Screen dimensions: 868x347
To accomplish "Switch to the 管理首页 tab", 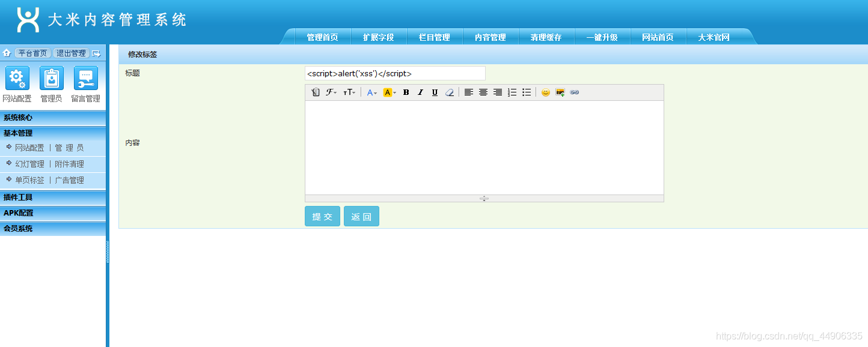I will pyautogui.click(x=322, y=37).
